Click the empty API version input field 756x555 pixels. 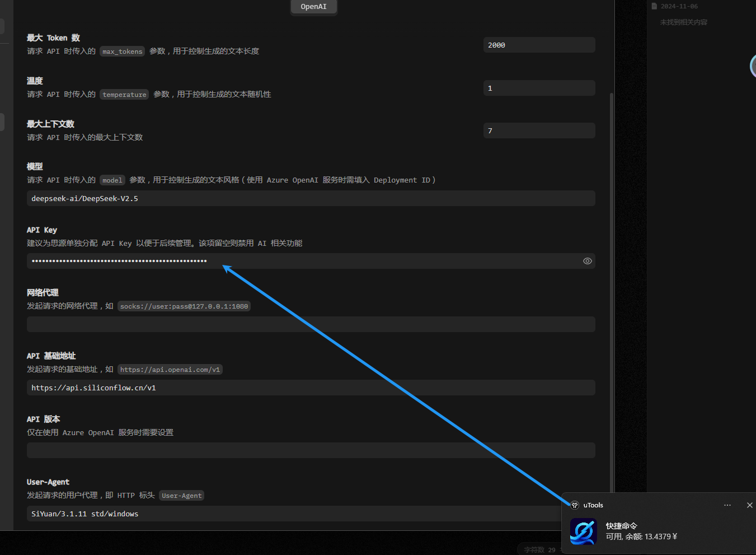pyautogui.click(x=311, y=450)
